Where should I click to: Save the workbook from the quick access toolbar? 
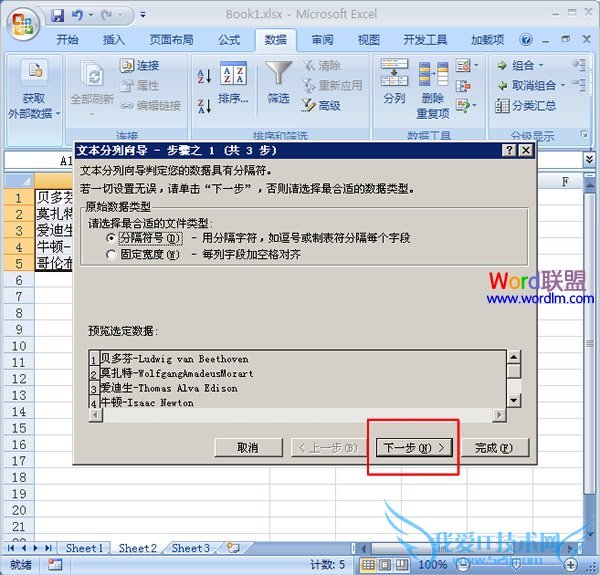58,15
